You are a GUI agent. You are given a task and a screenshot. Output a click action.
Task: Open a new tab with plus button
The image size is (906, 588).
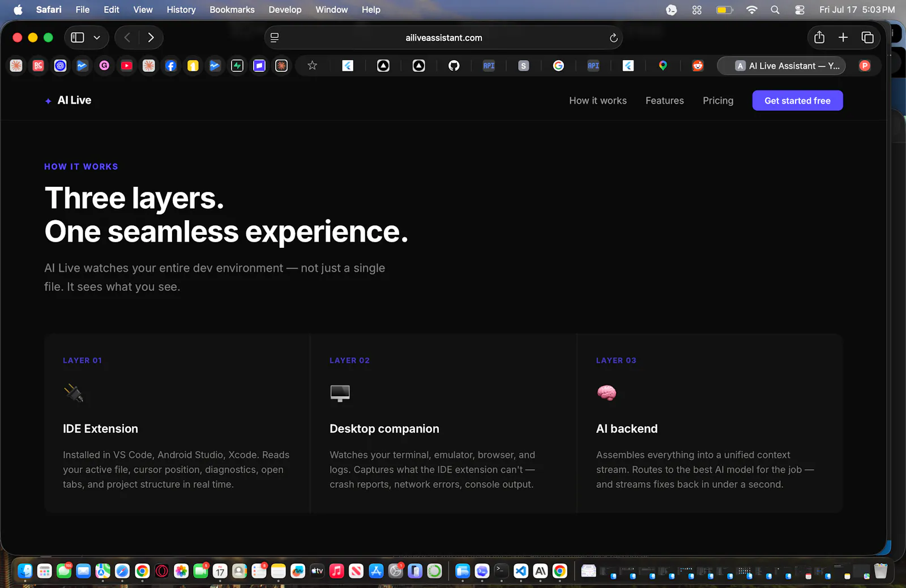pos(843,37)
